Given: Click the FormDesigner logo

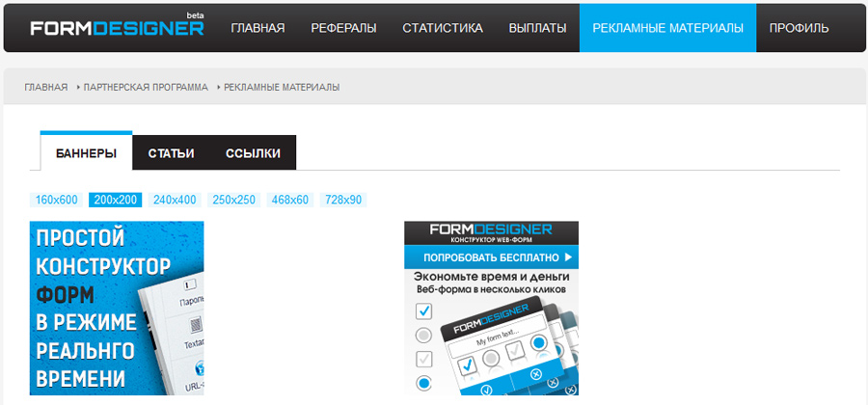Looking at the screenshot, I should pyautogui.click(x=117, y=28).
